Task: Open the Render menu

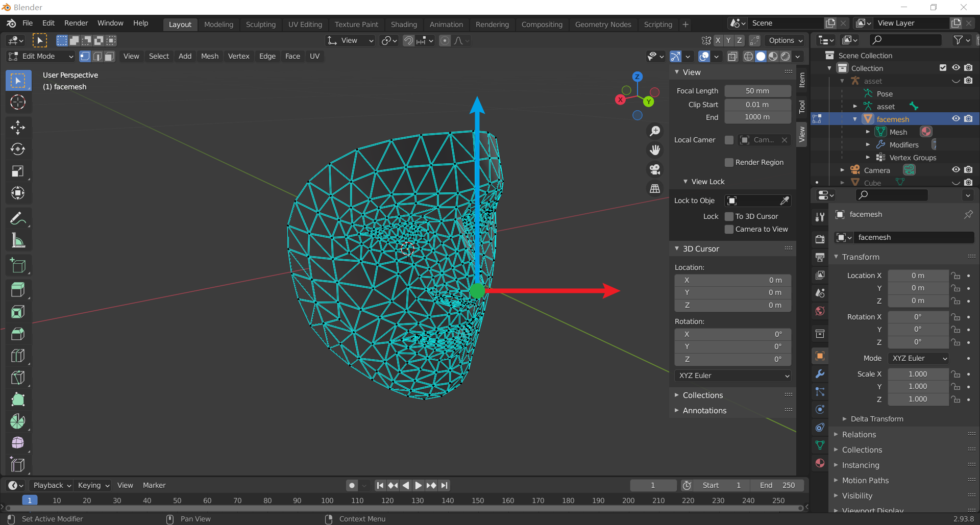Action: coord(76,23)
